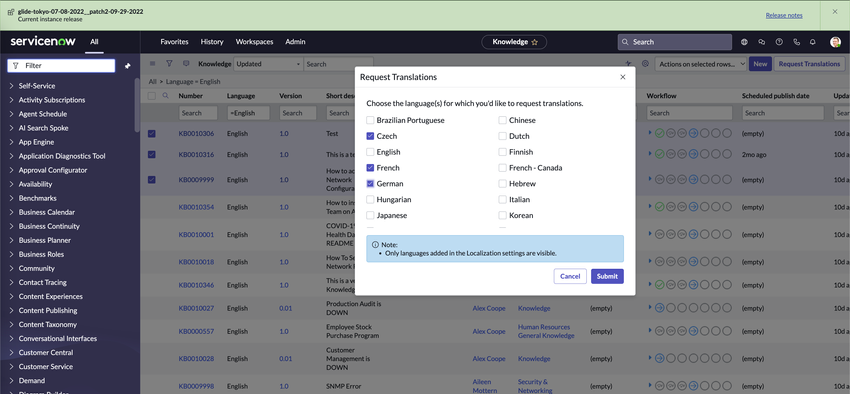Image resolution: width=850 pixels, height=394 pixels.
Task: Click the instance release icon in banner
Action: click(10, 11)
